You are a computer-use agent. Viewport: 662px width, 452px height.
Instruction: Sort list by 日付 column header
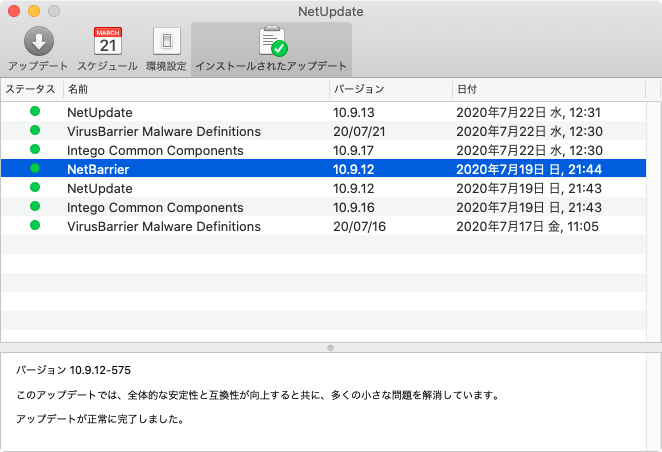click(549, 89)
